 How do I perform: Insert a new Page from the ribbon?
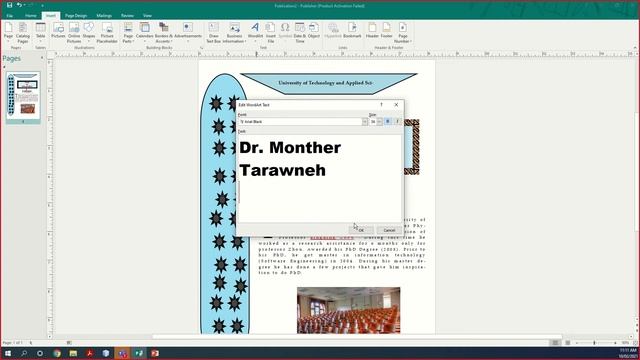(8, 32)
